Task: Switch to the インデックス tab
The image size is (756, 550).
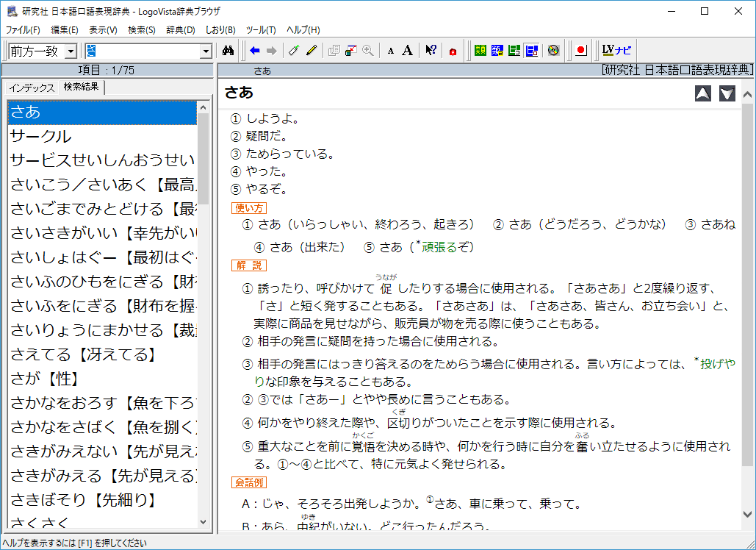Action: tap(32, 87)
